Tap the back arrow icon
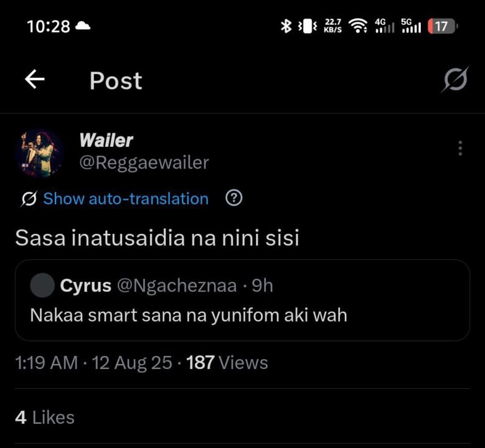Screen dimensions: 485x448 35,80
